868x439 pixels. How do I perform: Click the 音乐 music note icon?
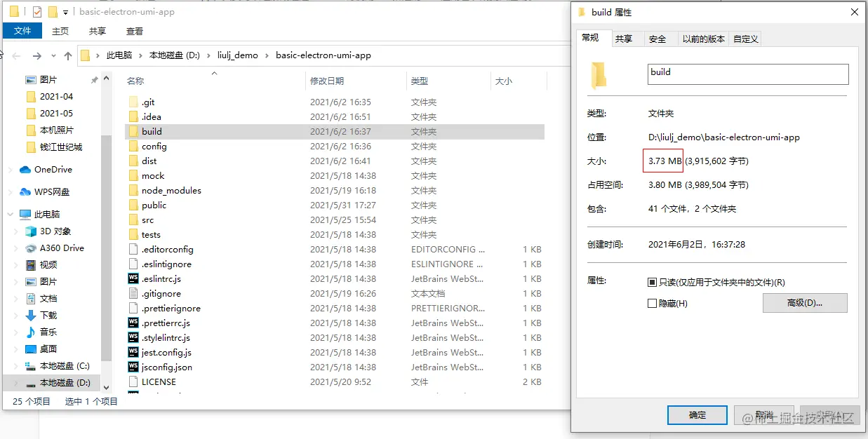[x=31, y=332]
